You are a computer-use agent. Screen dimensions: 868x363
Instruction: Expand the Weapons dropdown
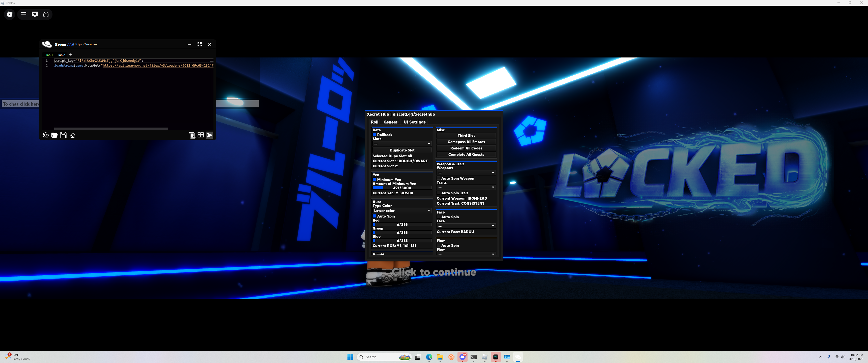[x=466, y=173]
